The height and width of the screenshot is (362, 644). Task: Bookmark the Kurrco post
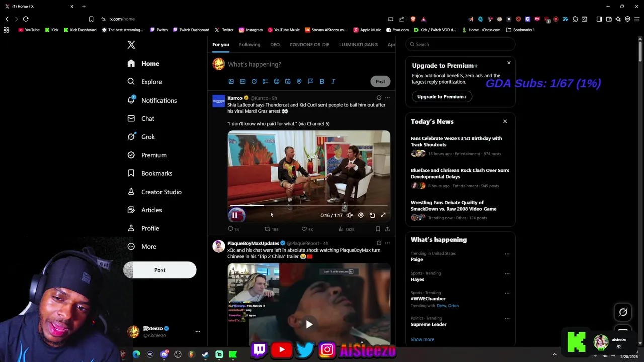[378, 229]
